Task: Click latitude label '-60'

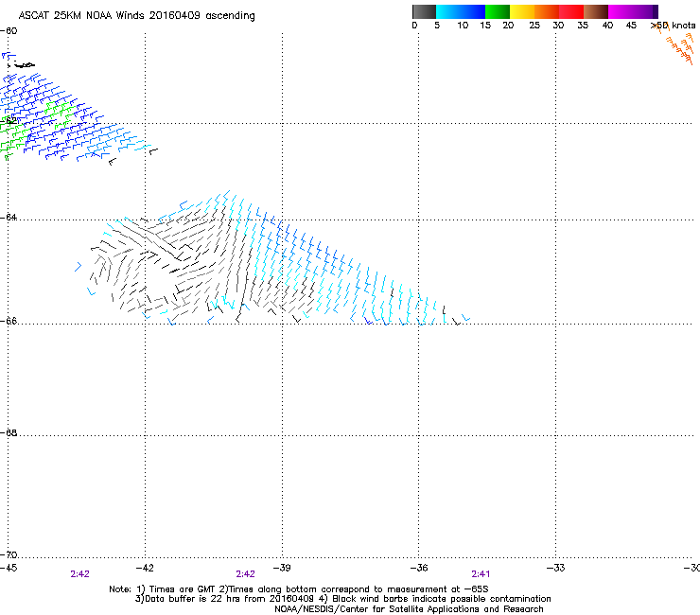Action: click(9, 31)
